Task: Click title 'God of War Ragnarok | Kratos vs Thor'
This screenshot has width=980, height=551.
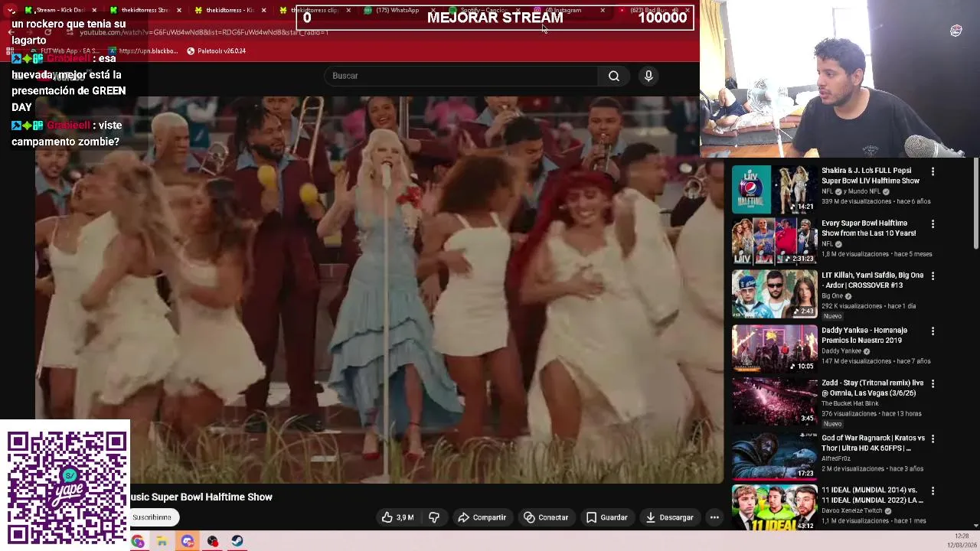Action: click(873, 443)
